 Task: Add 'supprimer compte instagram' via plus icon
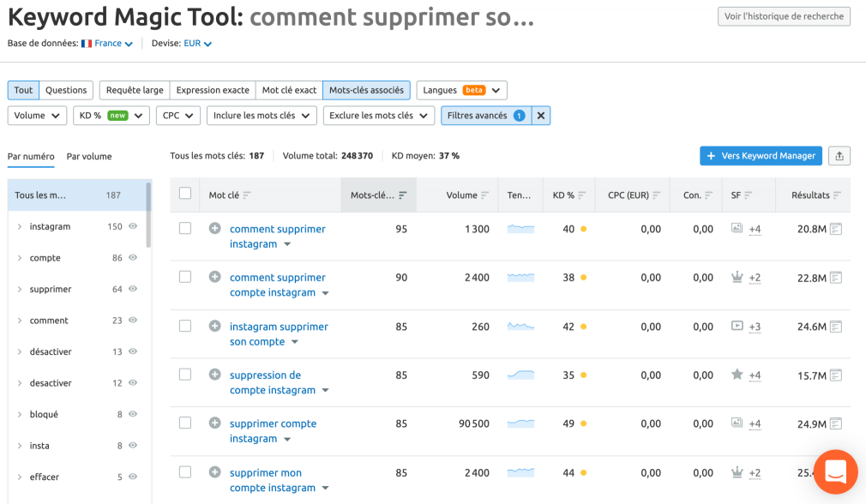click(x=215, y=423)
